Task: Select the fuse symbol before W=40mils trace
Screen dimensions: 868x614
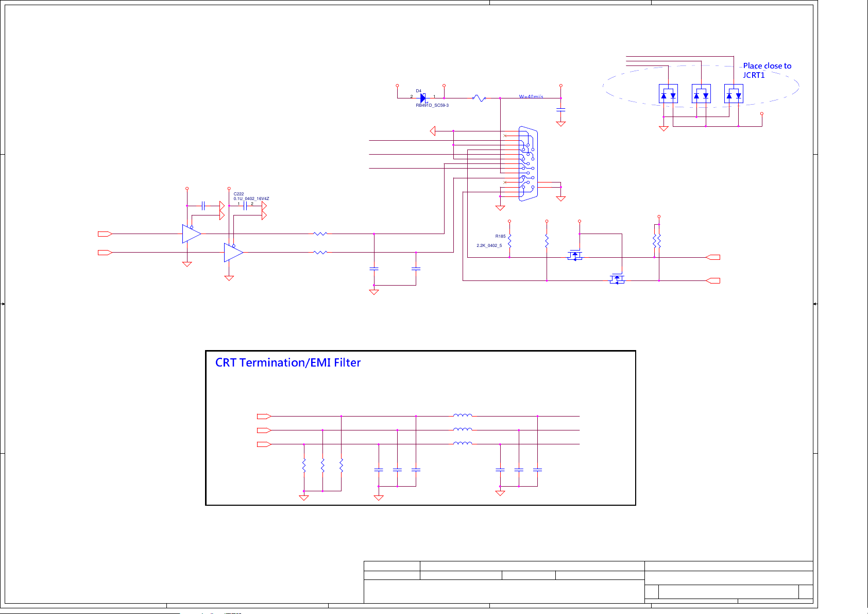Action: coord(480,98)
